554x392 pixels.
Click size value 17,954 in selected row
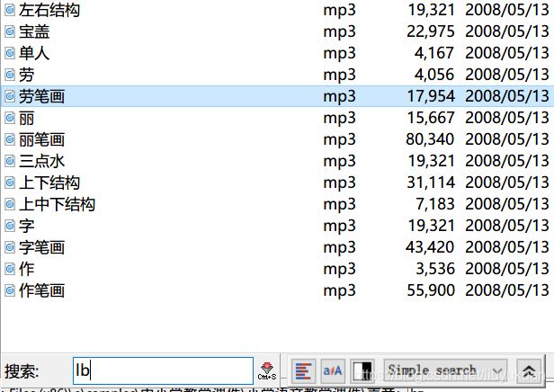click(431, 96)
